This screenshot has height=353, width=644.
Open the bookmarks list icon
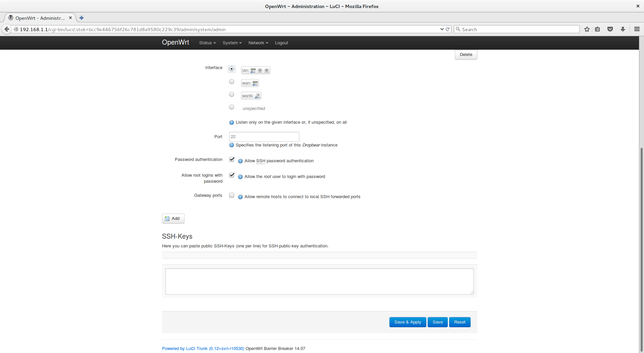click(x=597, y=29)
